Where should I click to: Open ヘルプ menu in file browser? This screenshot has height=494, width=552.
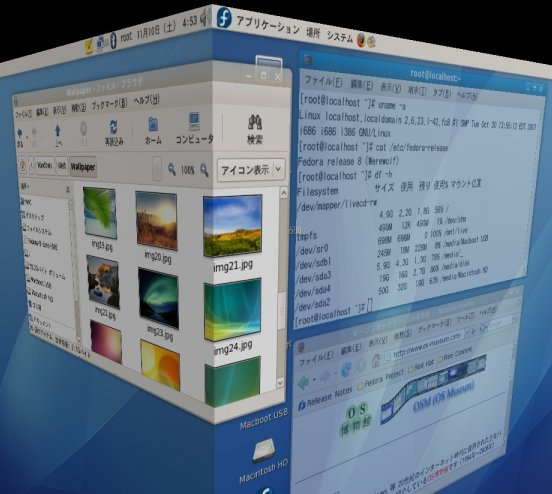(x=146, y=100)
